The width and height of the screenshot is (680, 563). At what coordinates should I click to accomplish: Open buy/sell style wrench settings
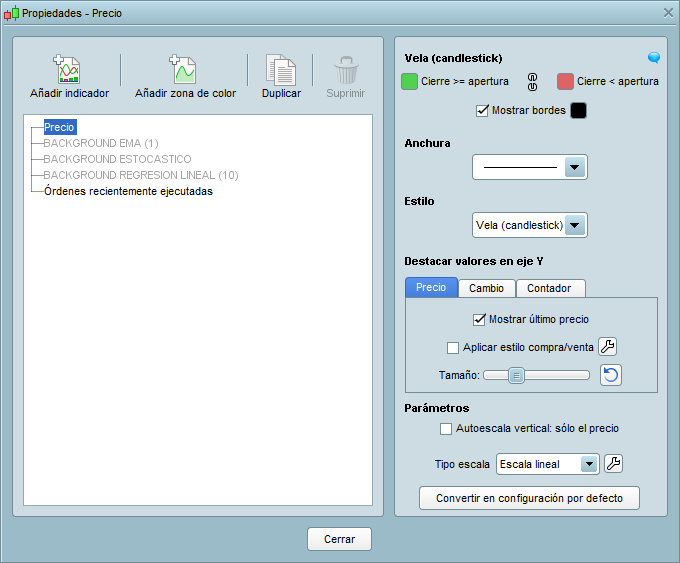pyautogui.click(x=608, y=347)
